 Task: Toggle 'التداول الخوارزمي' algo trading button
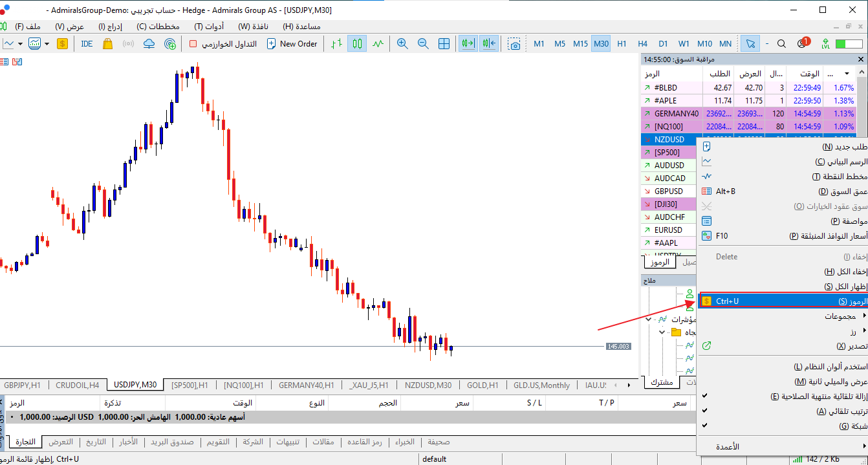(222, 44)
